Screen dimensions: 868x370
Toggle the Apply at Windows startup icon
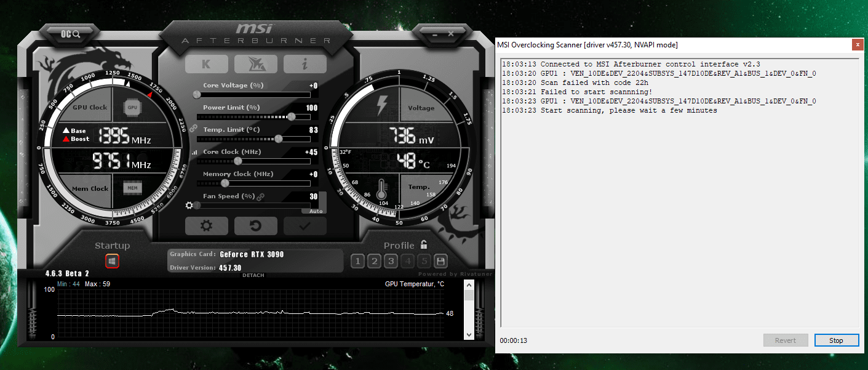(112, 261)
